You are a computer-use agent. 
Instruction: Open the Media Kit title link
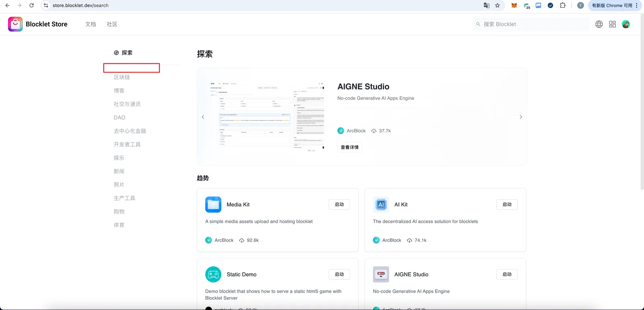tap(238, 205)
